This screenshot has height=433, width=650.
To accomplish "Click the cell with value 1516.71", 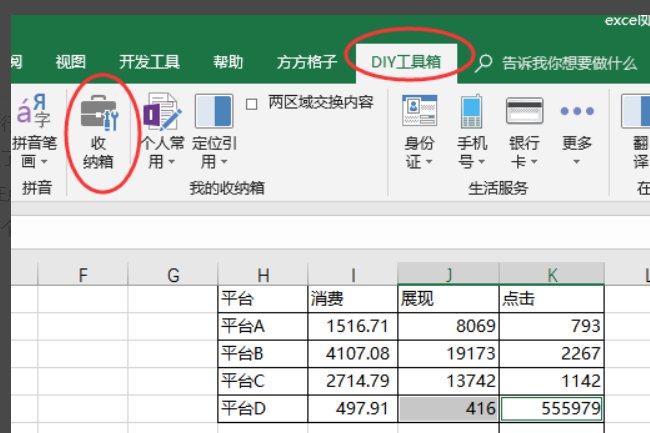I will pos(353,326).
